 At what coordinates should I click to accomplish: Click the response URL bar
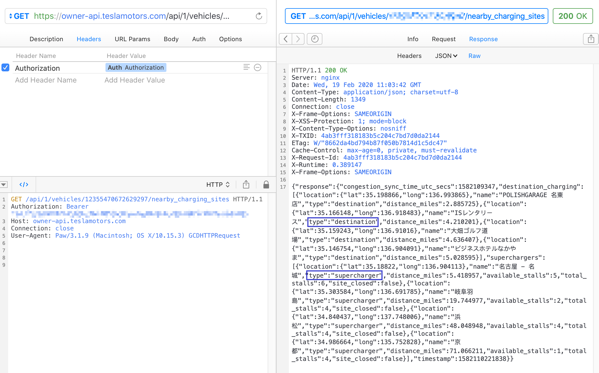pyautogui.click(x=416, y=16)
